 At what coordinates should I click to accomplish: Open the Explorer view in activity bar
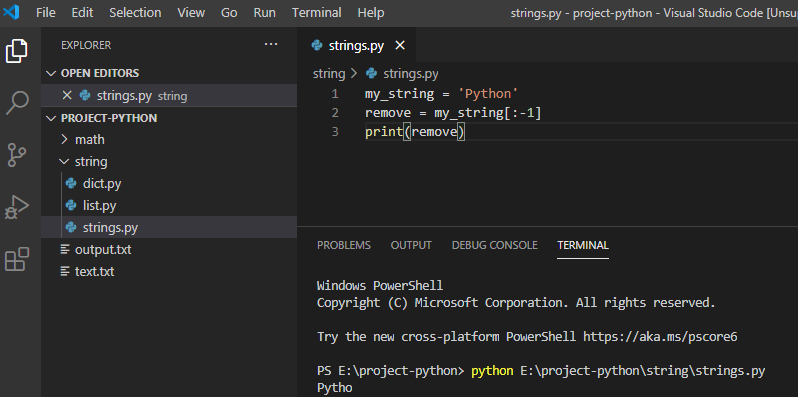17,51
